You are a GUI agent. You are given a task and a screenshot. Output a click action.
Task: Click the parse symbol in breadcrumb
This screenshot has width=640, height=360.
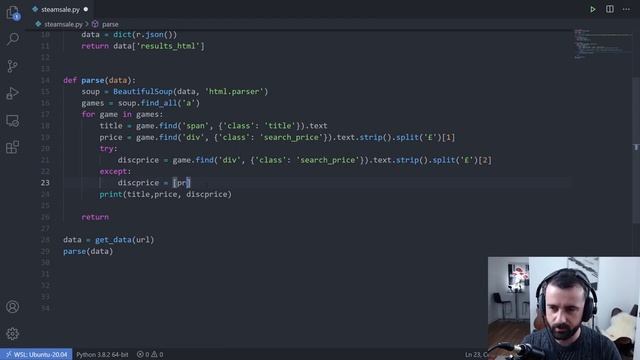tap(110, 24)
